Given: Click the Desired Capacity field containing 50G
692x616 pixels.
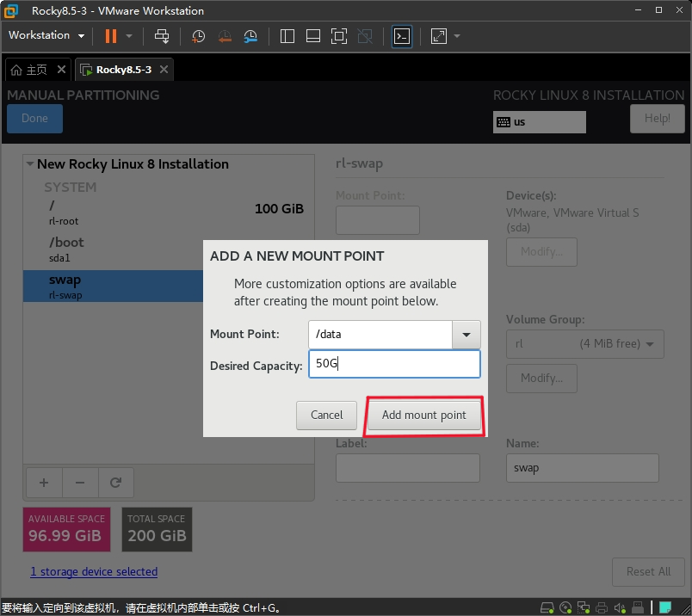Looking at the screenshot, I should pos(394,364).
